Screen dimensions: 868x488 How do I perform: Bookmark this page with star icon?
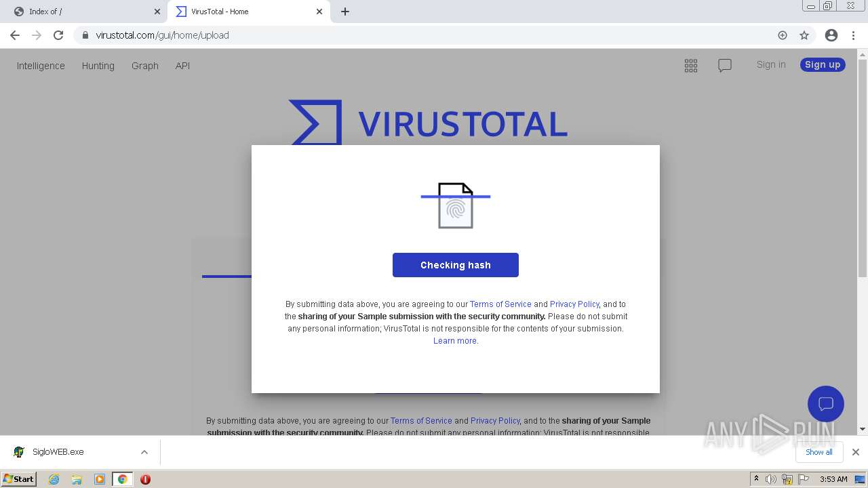[804, 35]
